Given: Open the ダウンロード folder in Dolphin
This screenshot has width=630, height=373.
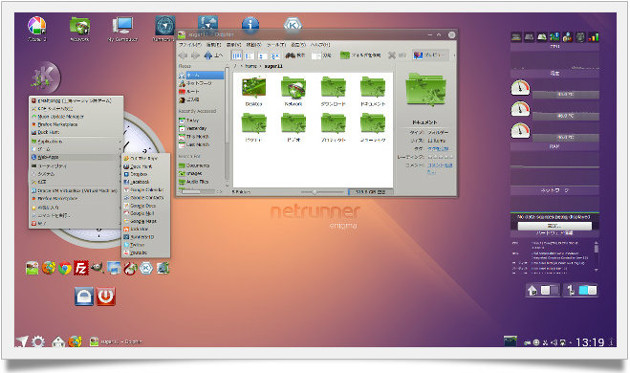Looking at the screenshot, I should click(333, 92).
